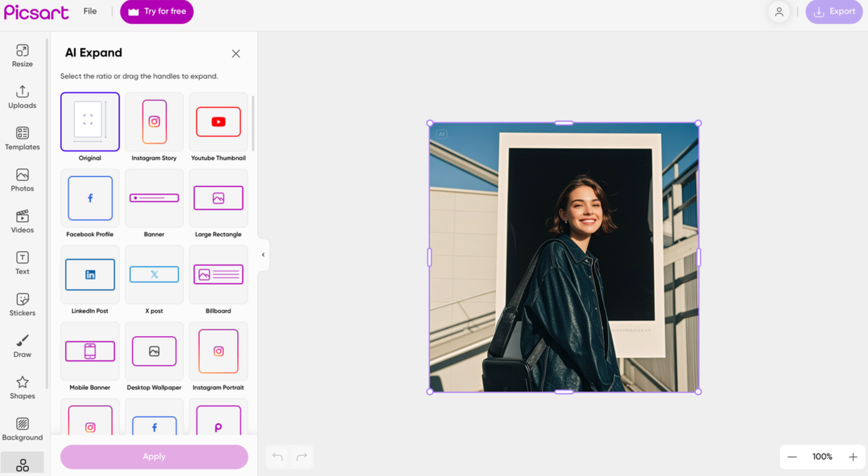
Task: Close the AI Expand panel
Action: [236, 54]
